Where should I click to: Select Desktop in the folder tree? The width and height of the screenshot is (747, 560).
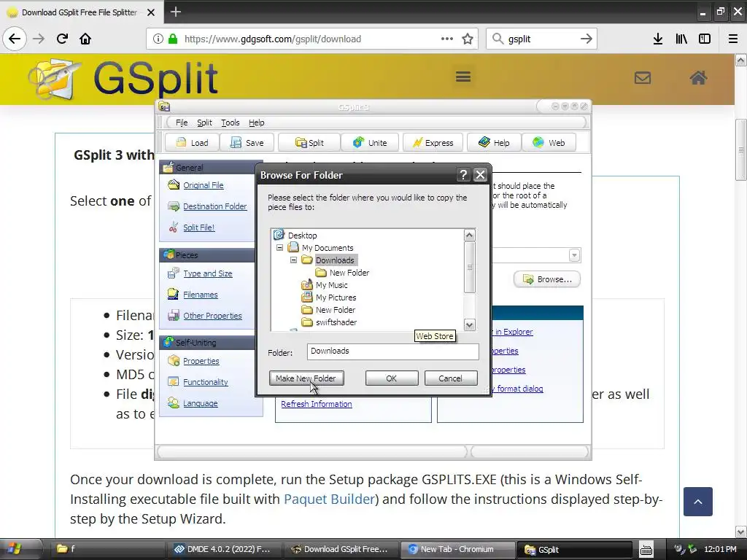(x=302, y=236)
